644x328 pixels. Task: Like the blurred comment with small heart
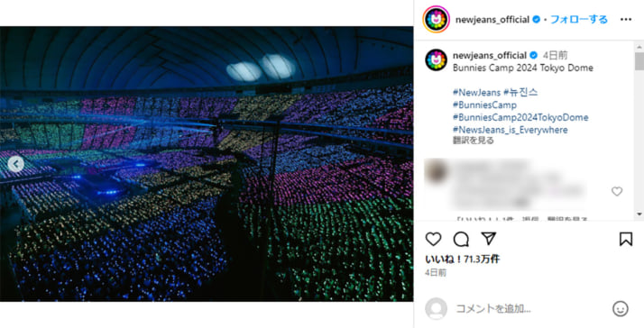tap(617, 191)
